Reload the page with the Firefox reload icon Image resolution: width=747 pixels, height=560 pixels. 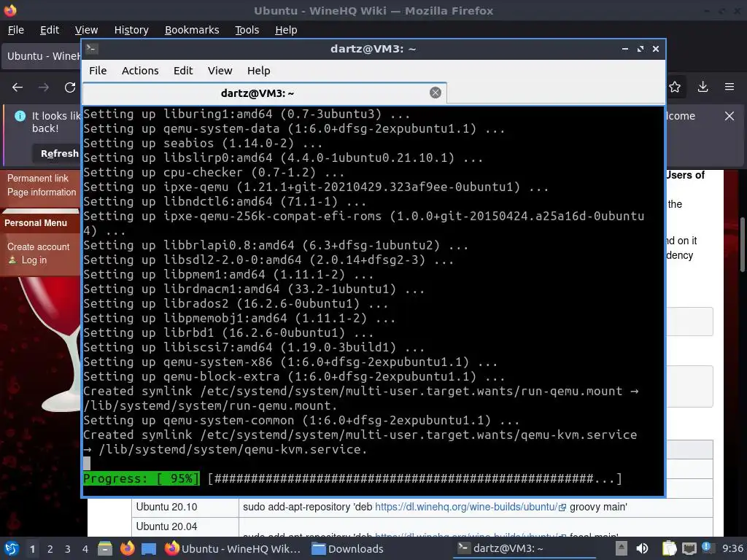tap(70, 87)
